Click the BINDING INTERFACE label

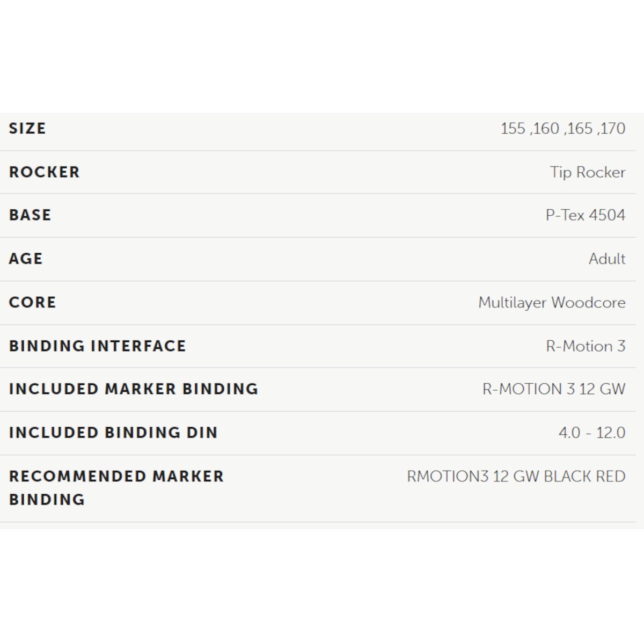97,346
